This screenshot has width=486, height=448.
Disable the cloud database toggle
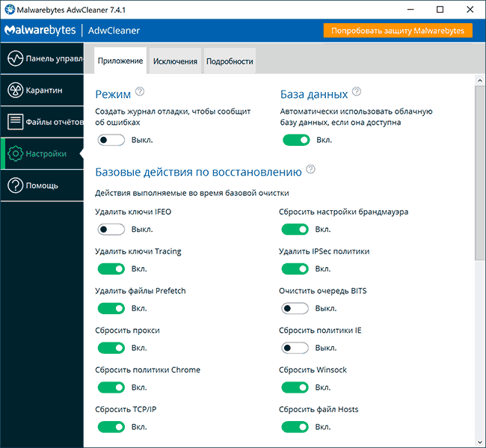pos(296,140)
